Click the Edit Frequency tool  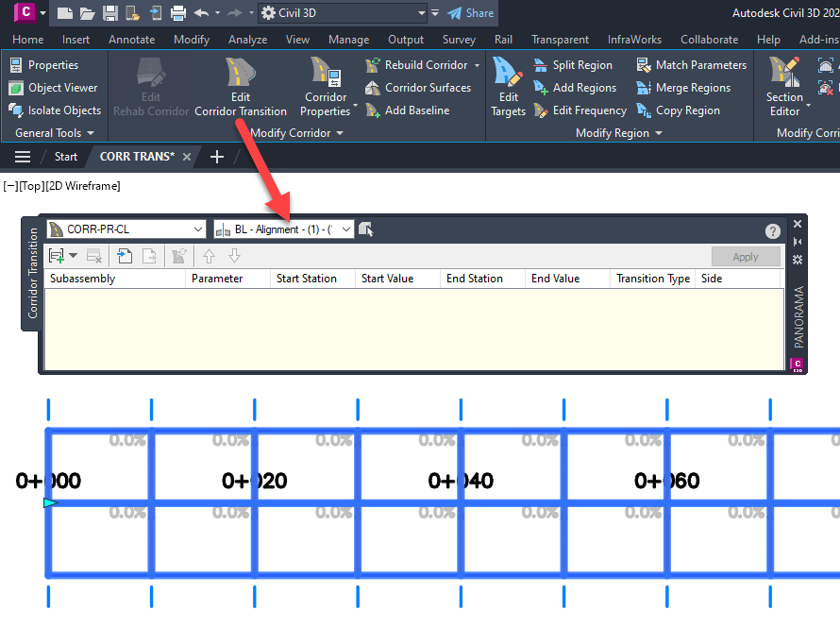(580, 110)
